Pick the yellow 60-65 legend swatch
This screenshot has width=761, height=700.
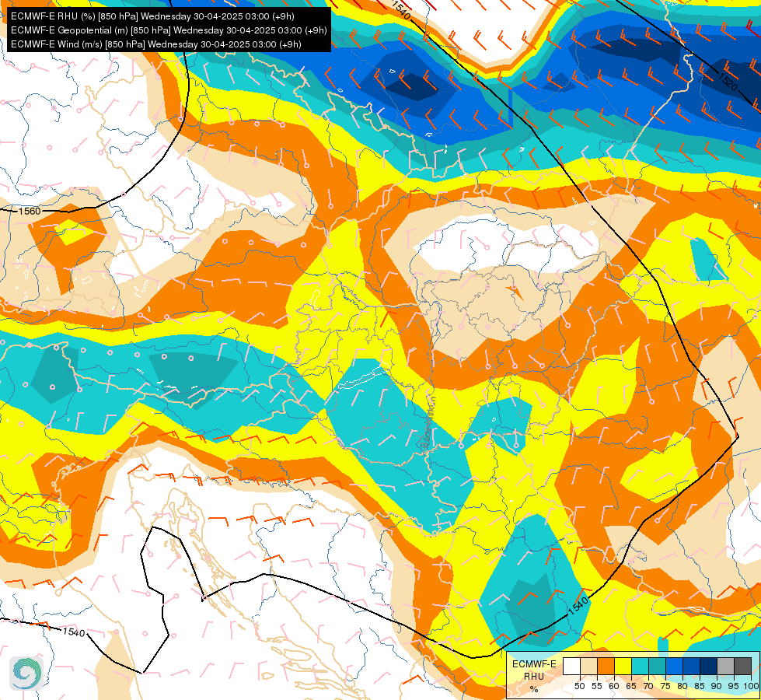[x=623, y=666]
